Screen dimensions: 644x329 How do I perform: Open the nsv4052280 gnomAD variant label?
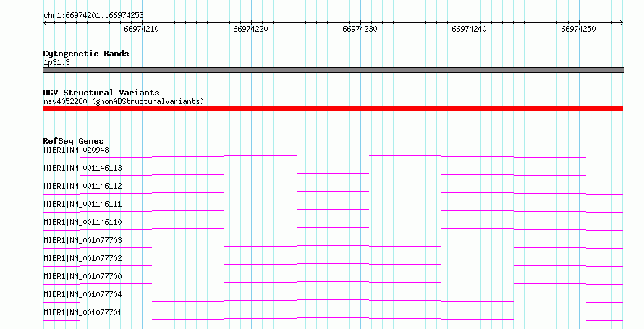124,101
